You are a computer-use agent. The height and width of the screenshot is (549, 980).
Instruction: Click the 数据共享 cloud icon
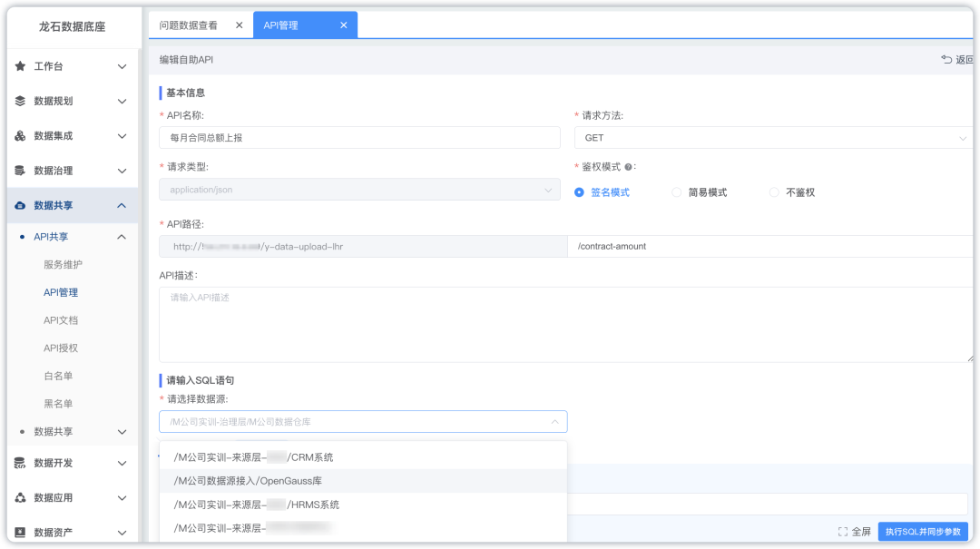20,205
